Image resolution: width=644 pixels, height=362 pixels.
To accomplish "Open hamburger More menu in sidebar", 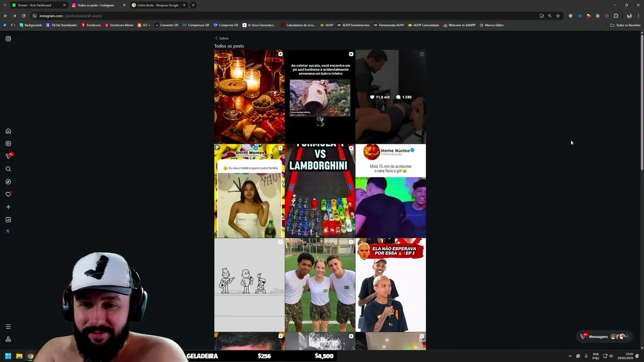I will [8, 327].
